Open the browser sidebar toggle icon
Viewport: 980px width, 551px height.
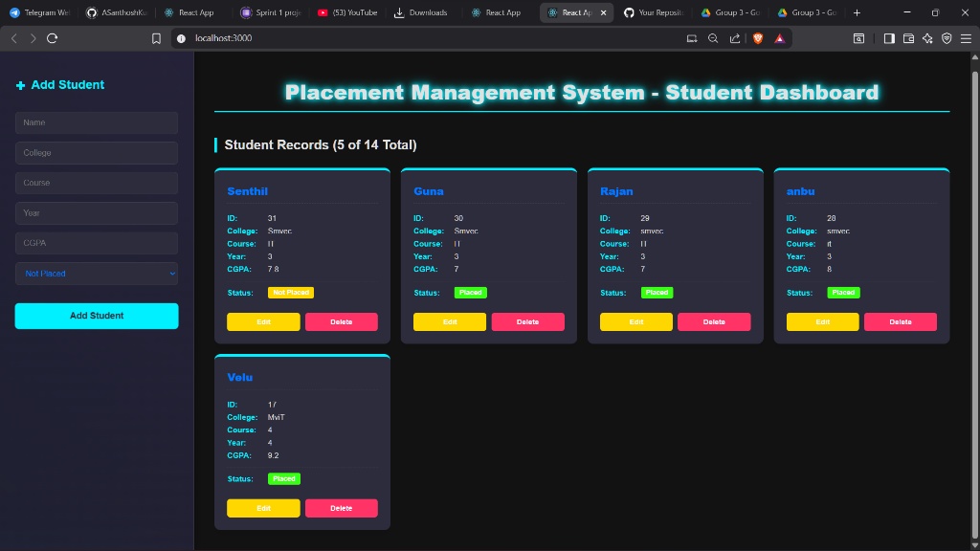click(x=888, y=38)
